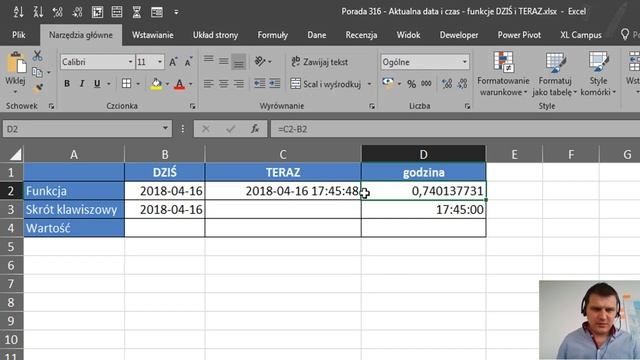Select cell with 17:45:00

click(x=424, y=209)
